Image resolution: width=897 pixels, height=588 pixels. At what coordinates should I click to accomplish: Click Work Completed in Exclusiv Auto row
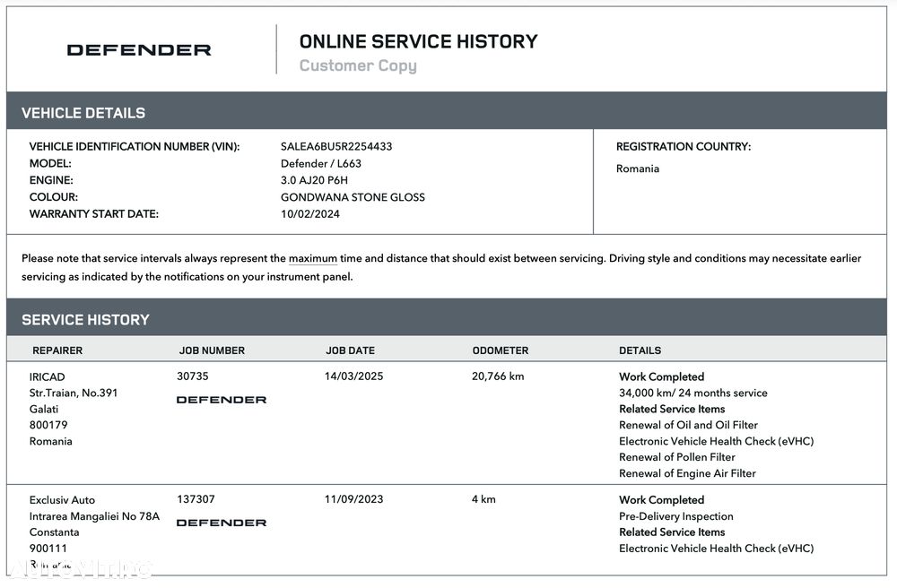point(661,500)
